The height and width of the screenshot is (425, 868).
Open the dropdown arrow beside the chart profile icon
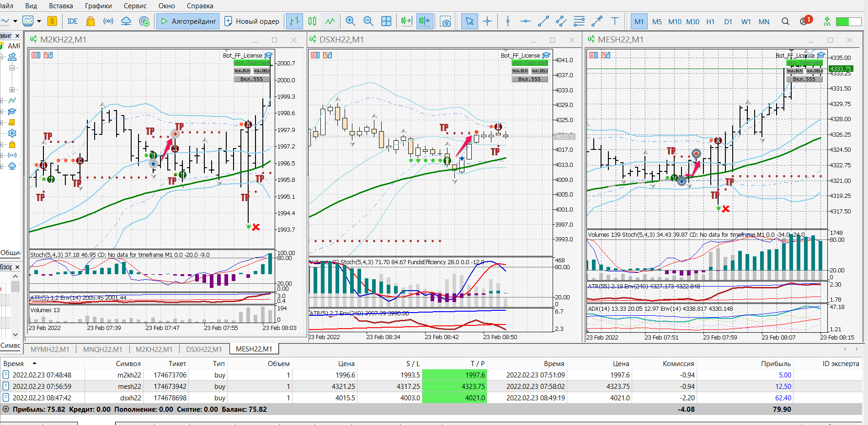click(39, 21)
